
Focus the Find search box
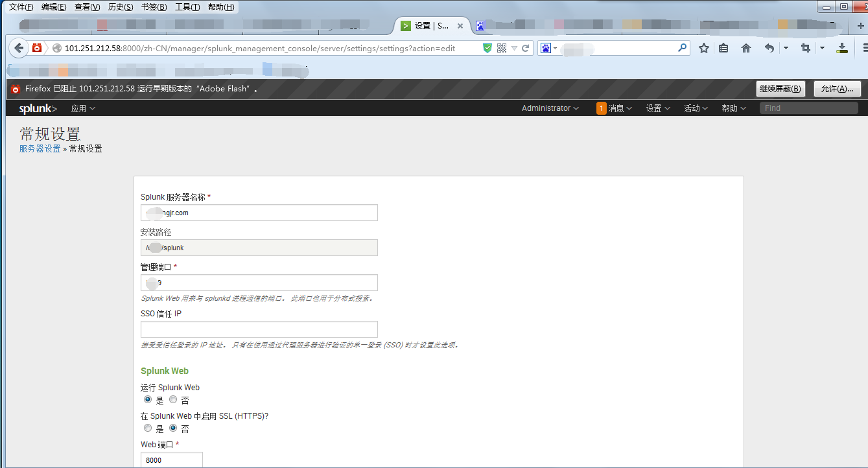[809, 108]
